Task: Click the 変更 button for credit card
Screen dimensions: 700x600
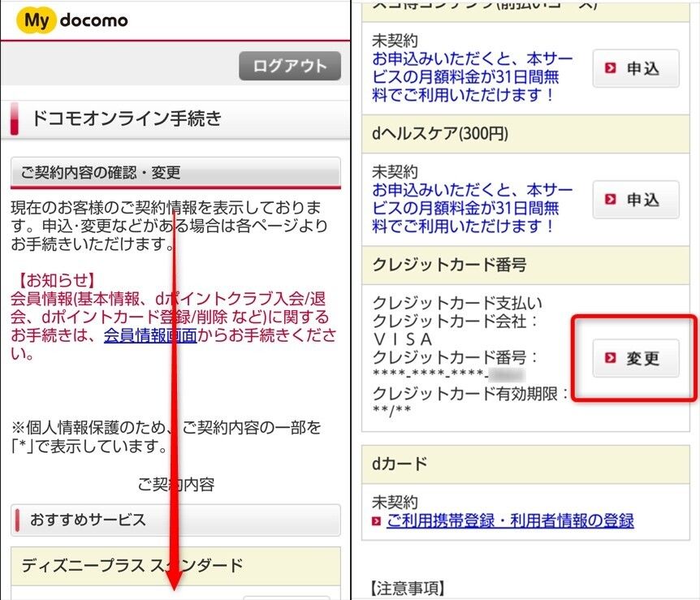Action: point(636,358)
